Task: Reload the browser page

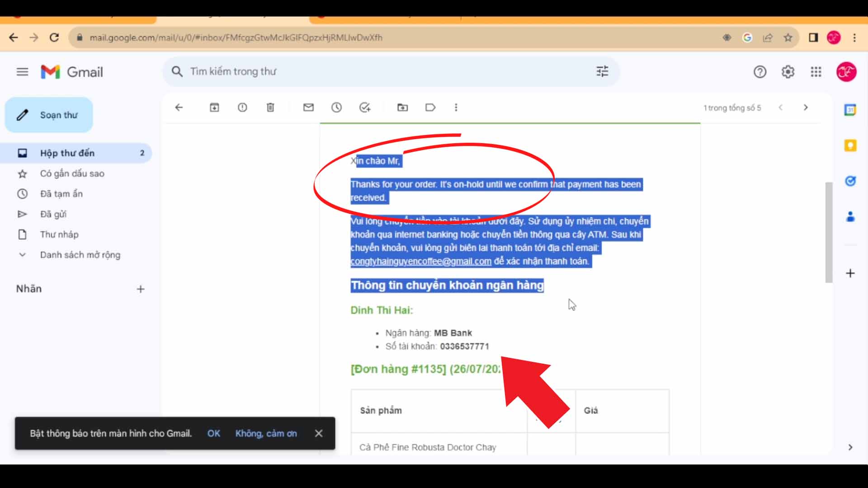Action: [x=54, y=38]
